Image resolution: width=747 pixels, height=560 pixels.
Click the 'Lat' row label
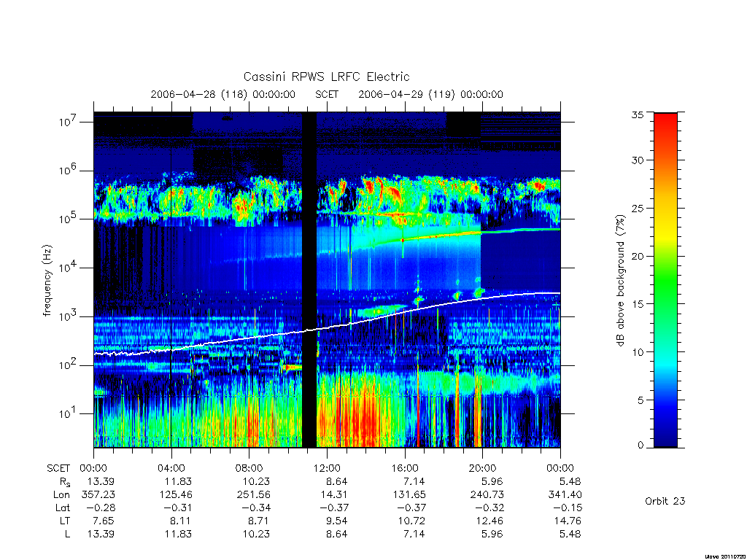point(63,507)
